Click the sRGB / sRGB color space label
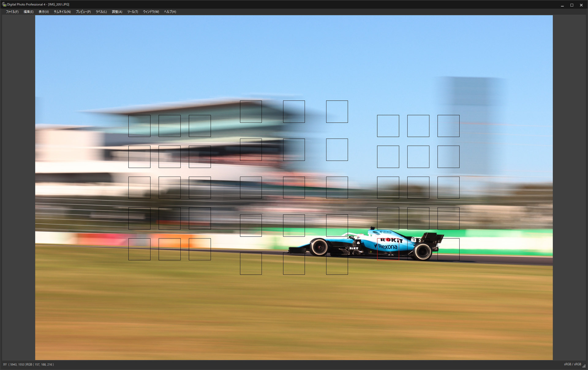588x370 pixels. pyautogui.click(x=572, y=364)
